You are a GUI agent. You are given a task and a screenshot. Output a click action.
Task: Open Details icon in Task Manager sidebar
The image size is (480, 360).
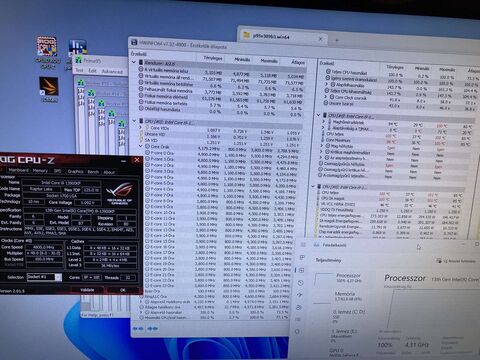click(x=298, y=319)
